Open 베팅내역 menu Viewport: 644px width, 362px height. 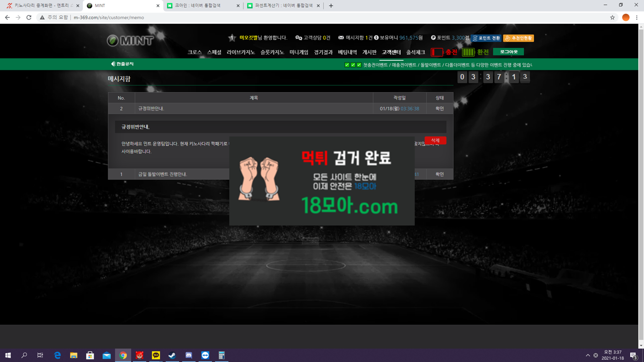(348, 52)
